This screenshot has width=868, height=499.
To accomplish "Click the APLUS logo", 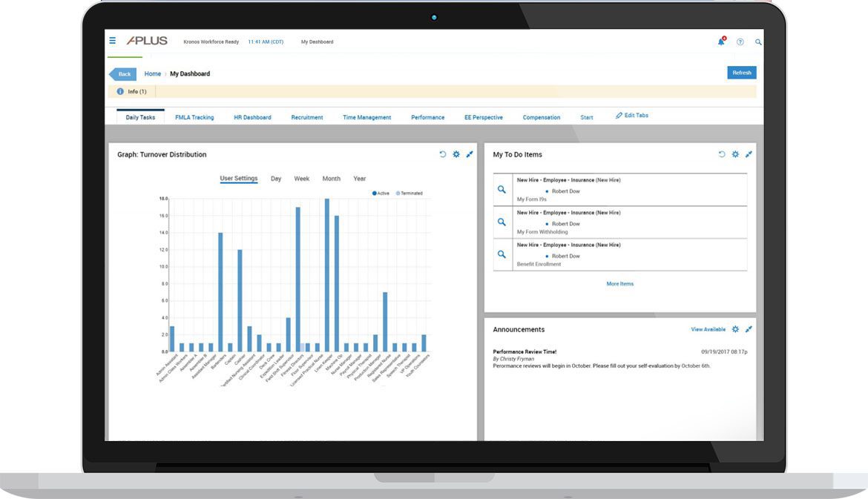I will point(147,40).
